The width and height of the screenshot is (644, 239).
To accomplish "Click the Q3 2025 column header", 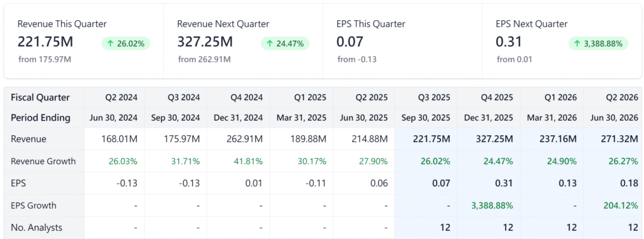I will tap(433, 97).
